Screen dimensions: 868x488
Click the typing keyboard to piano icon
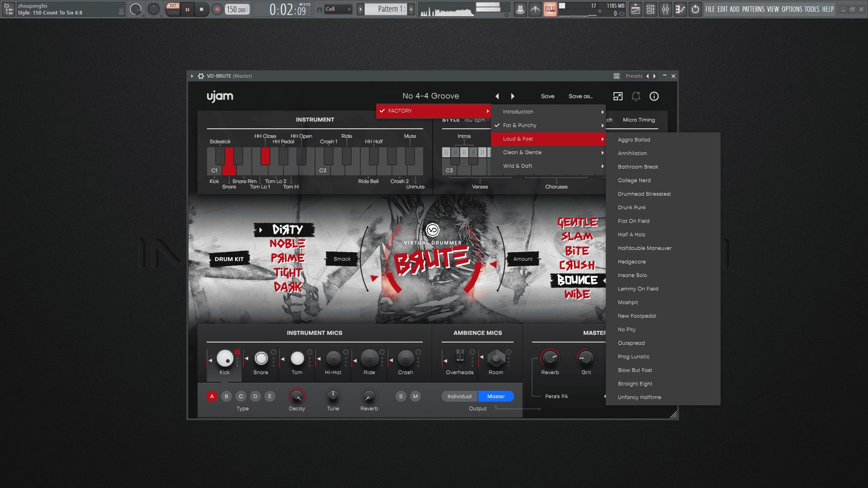[550, 9]
